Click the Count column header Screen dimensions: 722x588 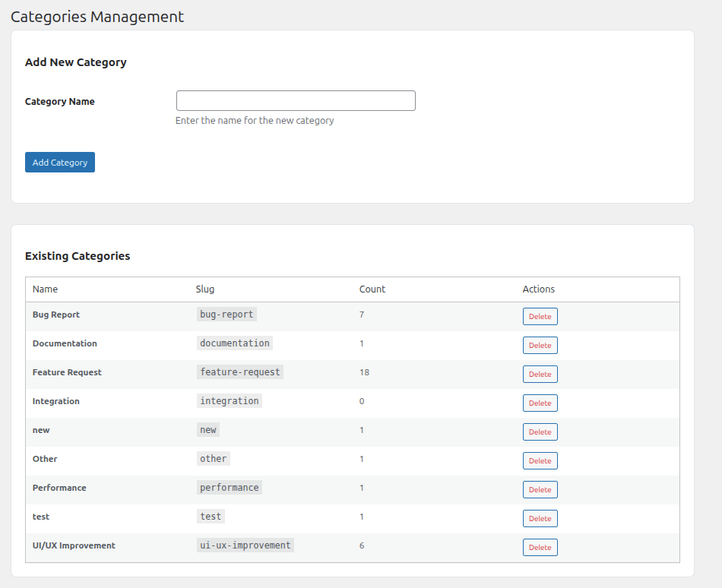point(372,289)
